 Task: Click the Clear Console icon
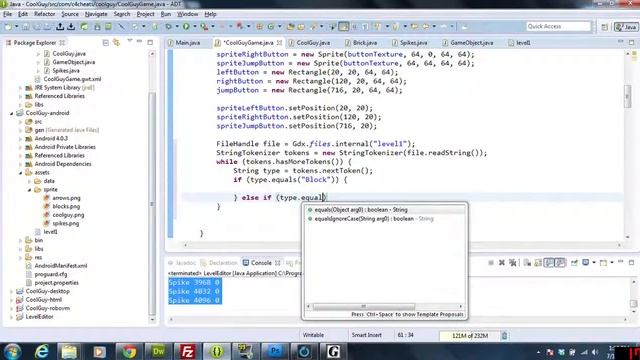pyautogui.click(x=527, y=262)
